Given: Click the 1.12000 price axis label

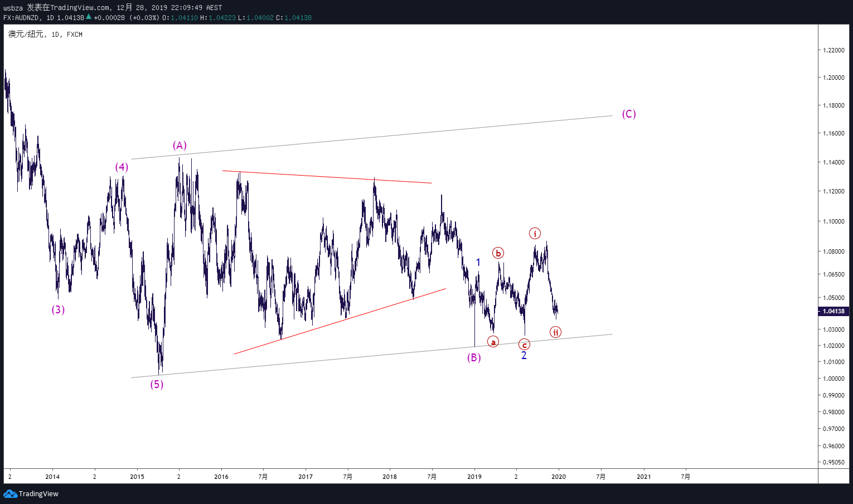Looking at the screenshot, I should tap(833, 191).
